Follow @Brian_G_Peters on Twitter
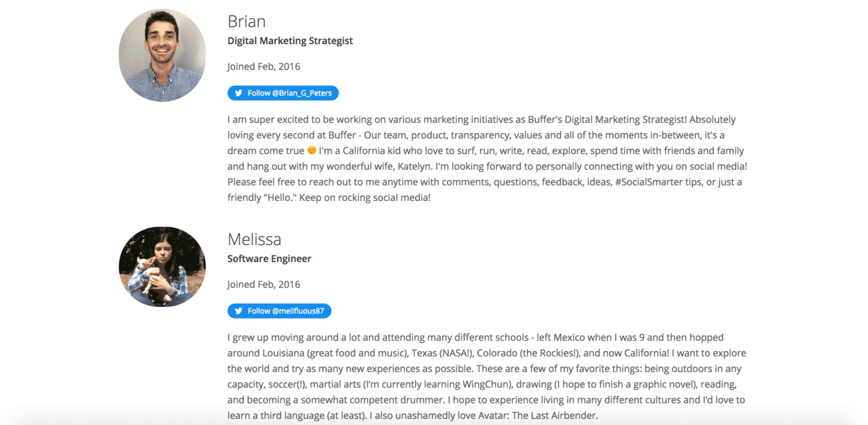Screen dimensions: 868x425 pyautogui.click(x=283, y=93)
